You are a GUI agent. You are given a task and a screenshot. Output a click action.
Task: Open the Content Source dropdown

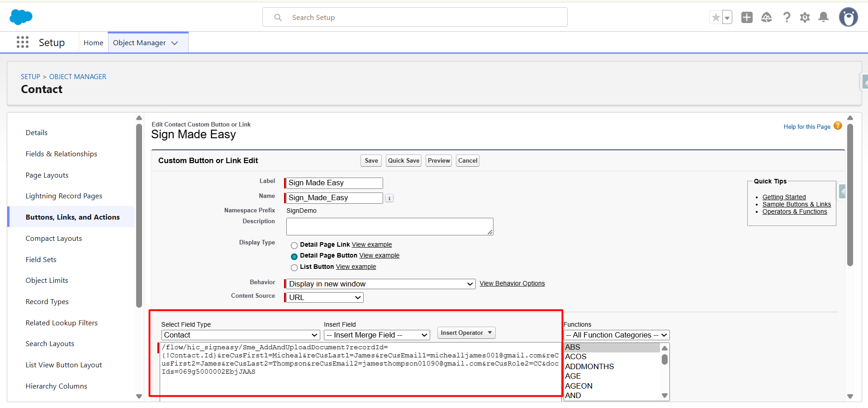tap(325, 298)
